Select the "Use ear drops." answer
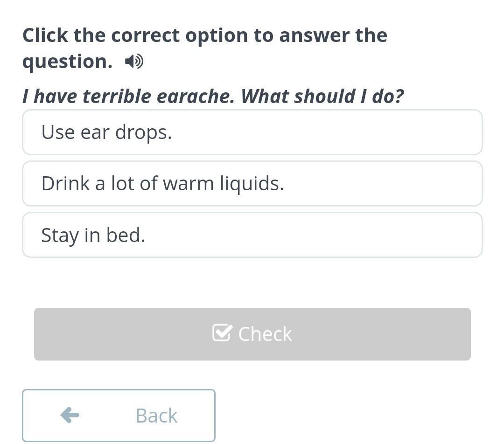504x444 pixels. click(252, 132)
